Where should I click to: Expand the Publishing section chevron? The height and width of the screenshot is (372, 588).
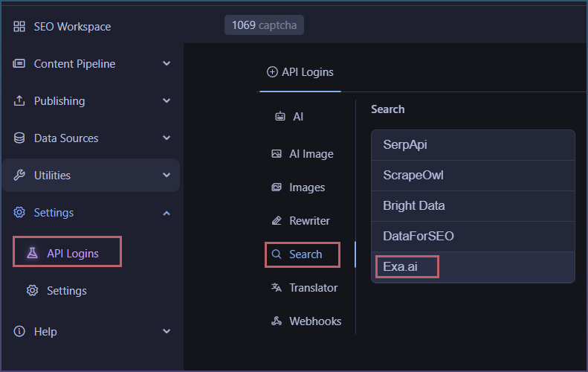point(167,100)
